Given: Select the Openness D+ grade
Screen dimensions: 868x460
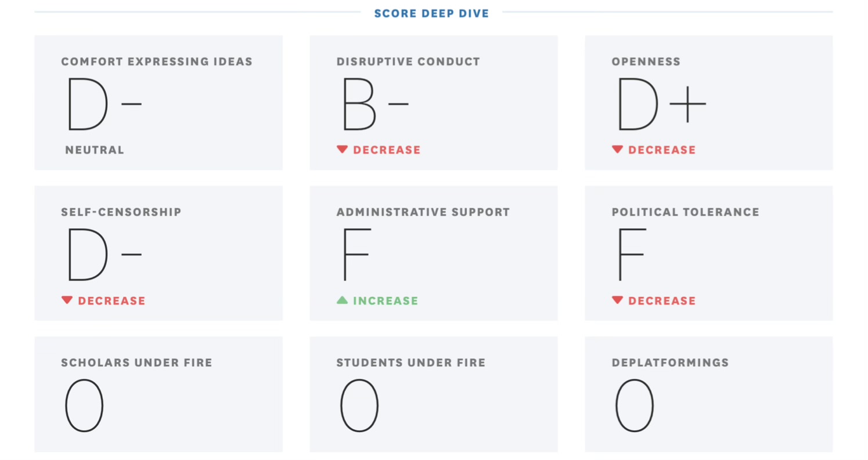Looking at the screenshot, I should point(660,104).
